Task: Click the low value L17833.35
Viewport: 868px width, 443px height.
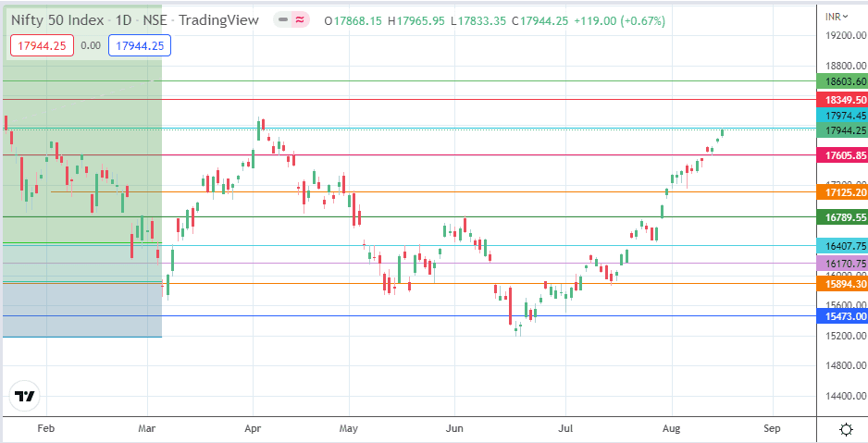Action: (477, 21)
